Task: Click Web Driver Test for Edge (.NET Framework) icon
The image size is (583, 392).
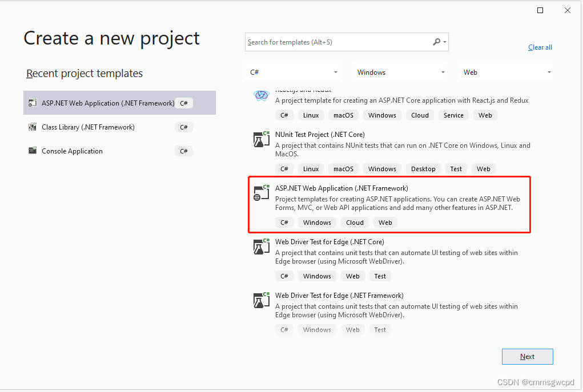Action: click(261, 300)
